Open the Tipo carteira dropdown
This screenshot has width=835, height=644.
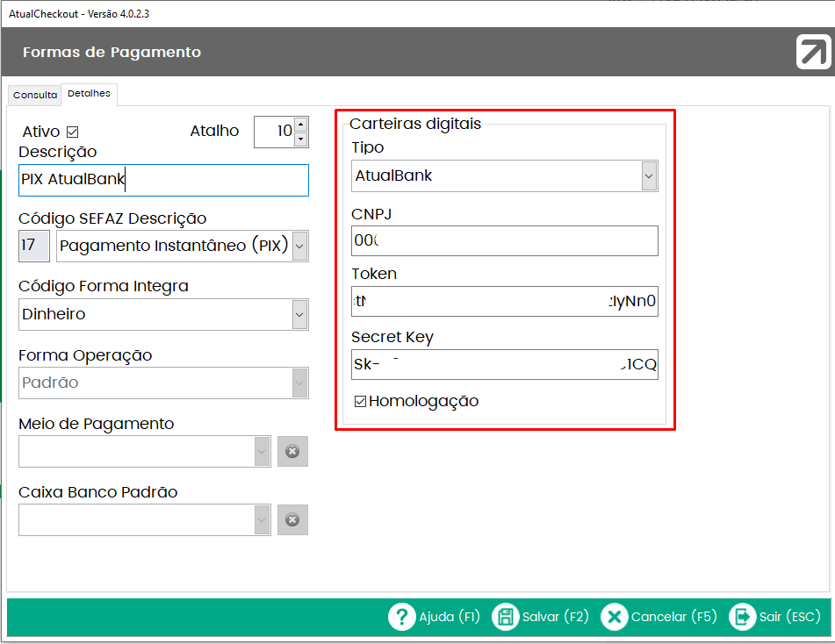[x=649, y=175]
